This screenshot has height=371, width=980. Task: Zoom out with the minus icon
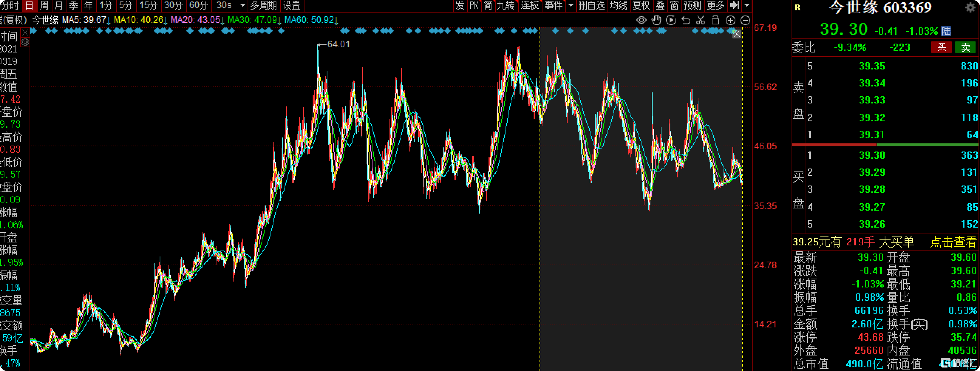pos(746,20)
